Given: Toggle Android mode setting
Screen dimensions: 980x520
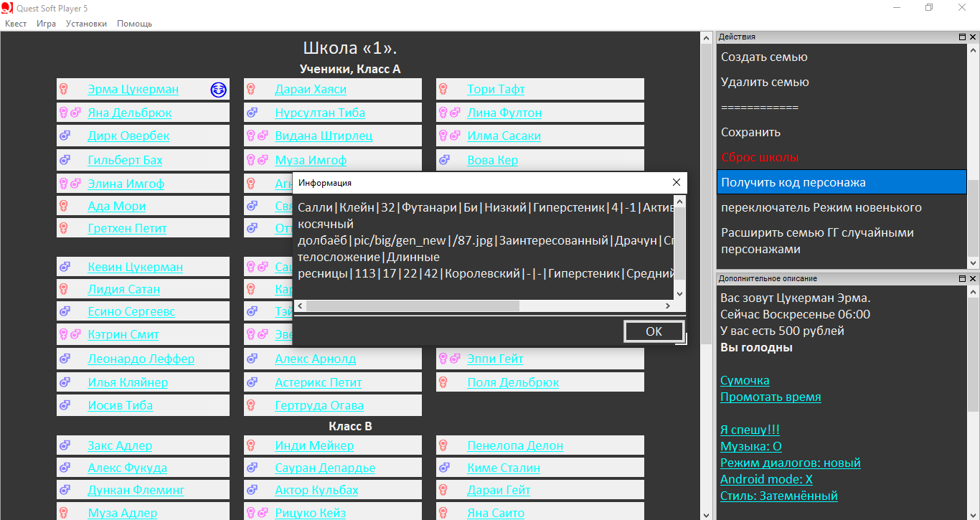Looking at the screenshot, I should 766,480.
